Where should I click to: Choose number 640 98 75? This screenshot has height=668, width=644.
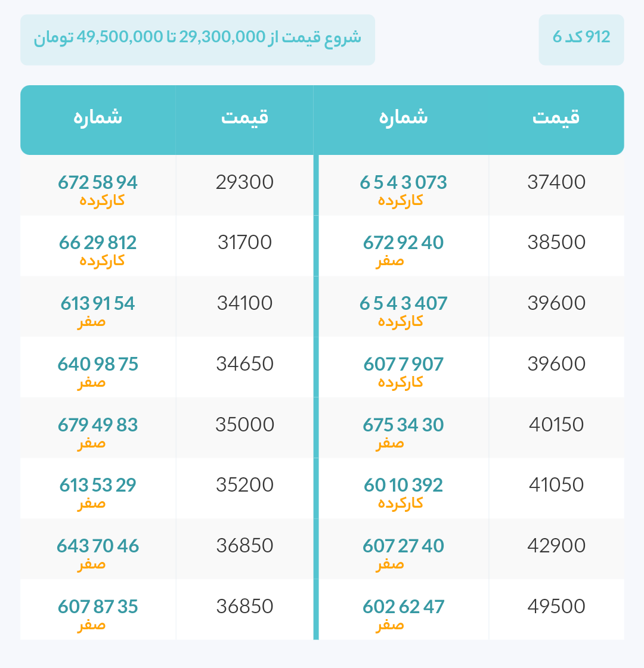tap(98, 364)
